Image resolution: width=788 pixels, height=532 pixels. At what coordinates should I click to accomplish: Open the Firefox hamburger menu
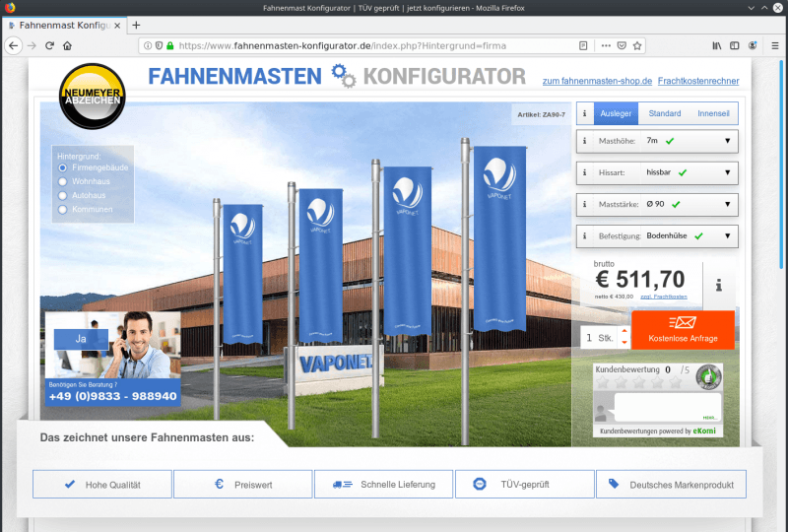[775, 45]
